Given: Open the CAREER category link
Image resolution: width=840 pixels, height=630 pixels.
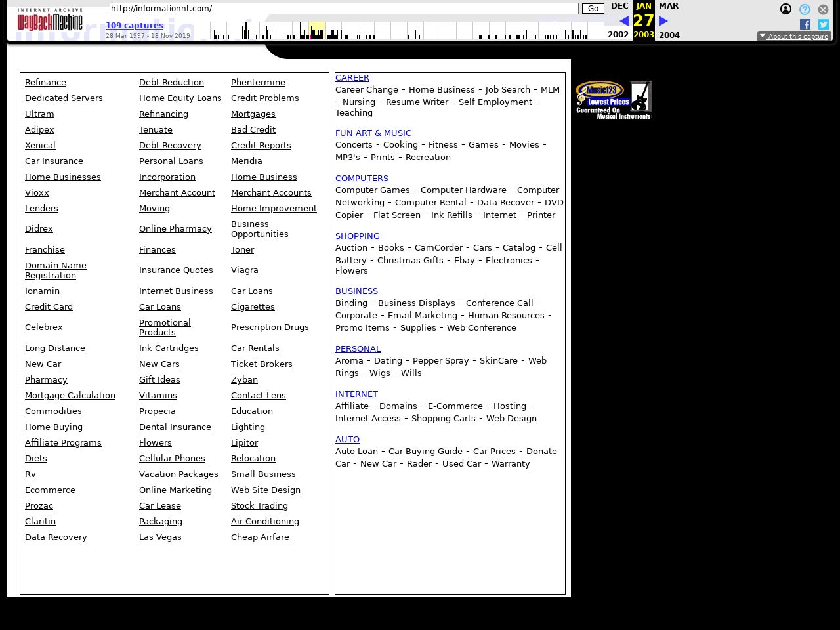Looking at the screenshot, I should click(352, 77).
